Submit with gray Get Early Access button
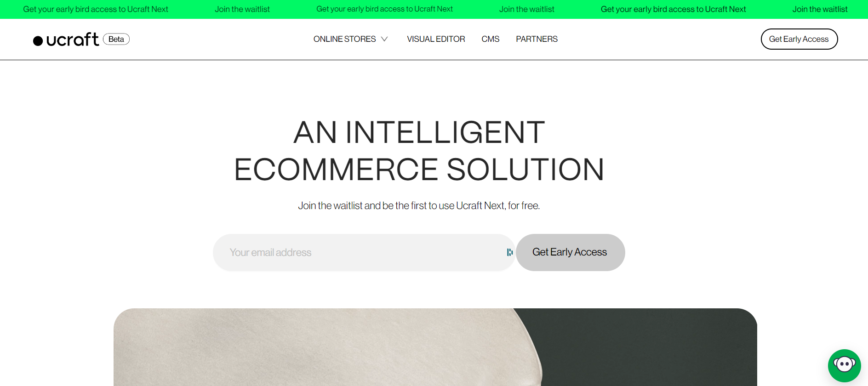 (x=570, y=252)
